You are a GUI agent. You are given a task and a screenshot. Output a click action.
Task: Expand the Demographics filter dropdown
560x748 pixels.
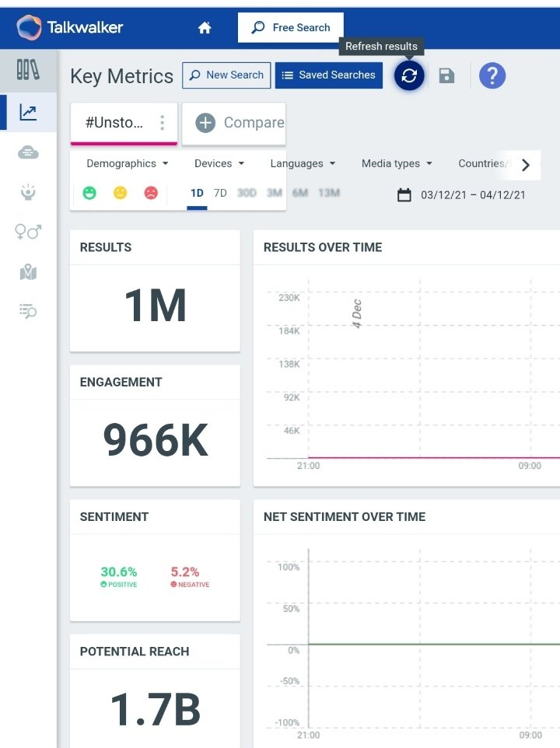128,163
